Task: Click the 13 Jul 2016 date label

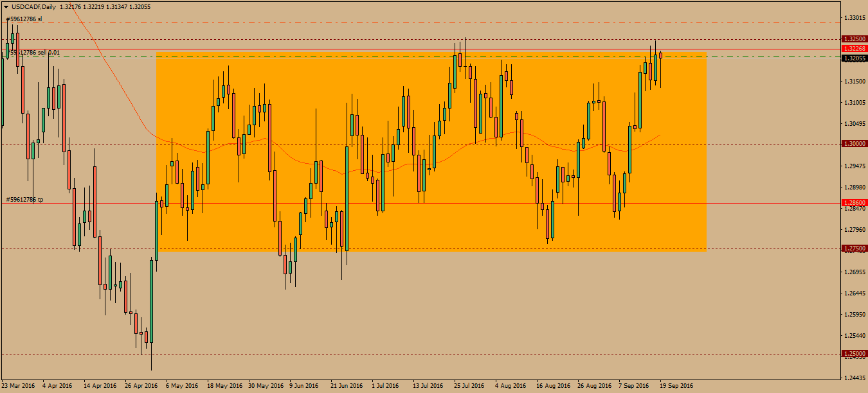Action: [428, 386]
